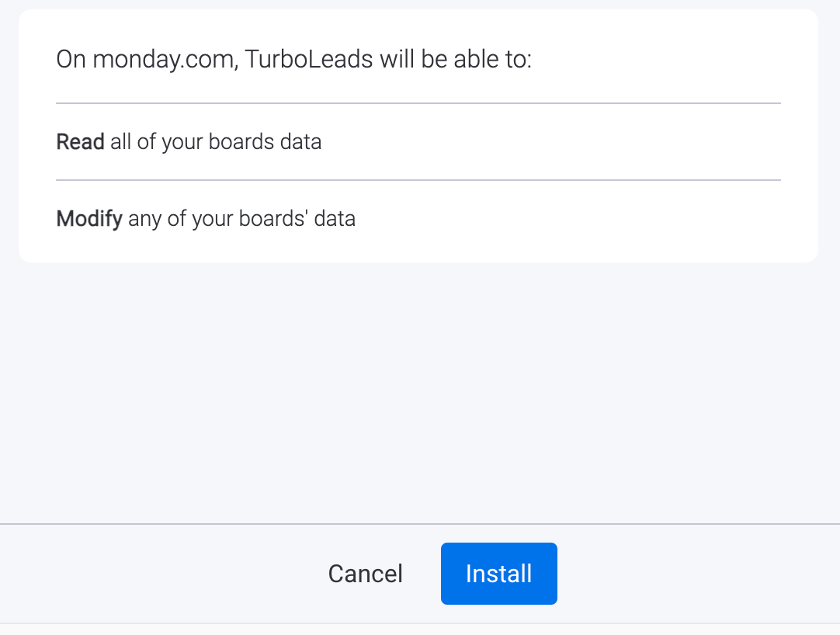The width and height of the screenshot is (840, 635).
Task: Click empty gray area below permissions card
Action: pos(419,388)
